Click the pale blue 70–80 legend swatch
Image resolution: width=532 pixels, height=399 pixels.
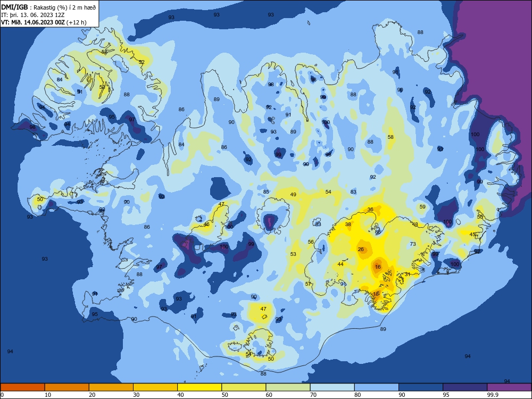[x=332, y=387]
